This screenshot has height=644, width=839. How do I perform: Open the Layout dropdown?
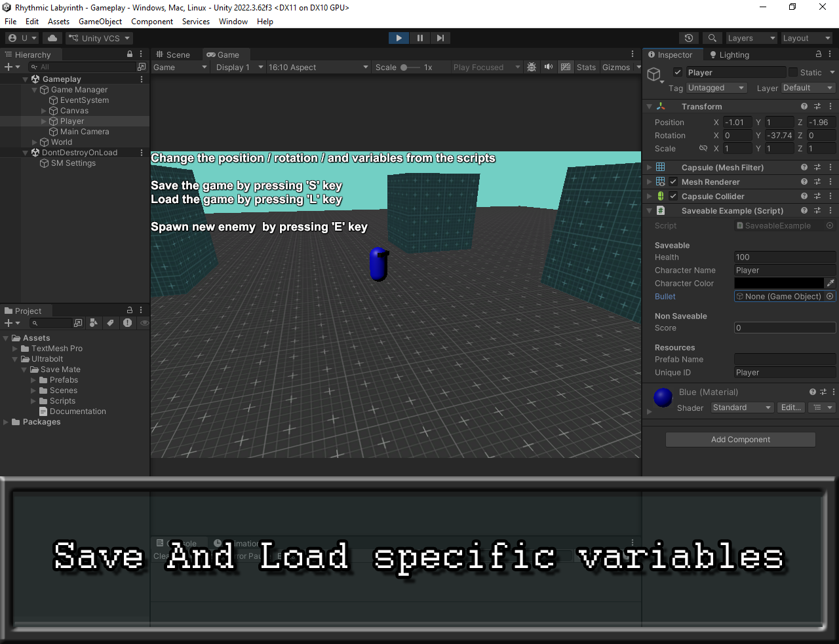pyautogui.click(x=806, y=38)
